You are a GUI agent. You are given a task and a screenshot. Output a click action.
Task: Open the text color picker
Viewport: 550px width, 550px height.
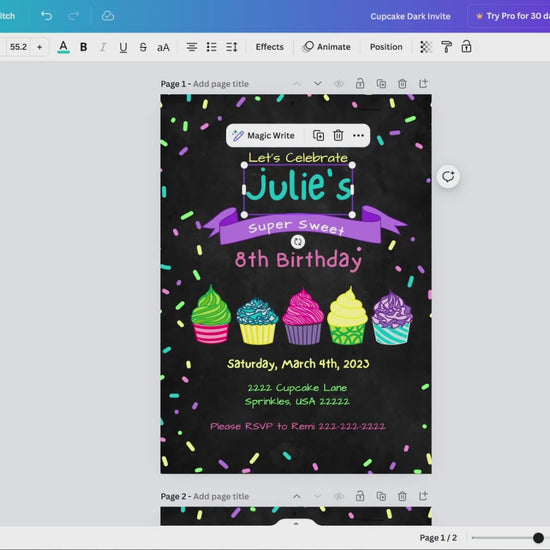pyautogui.click(x=63, y=47)
